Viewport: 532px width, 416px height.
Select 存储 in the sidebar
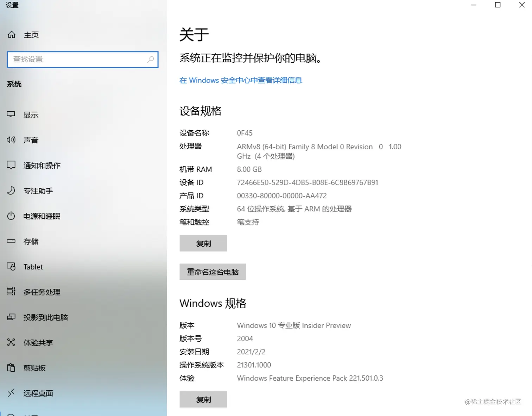tap(31, 242)
